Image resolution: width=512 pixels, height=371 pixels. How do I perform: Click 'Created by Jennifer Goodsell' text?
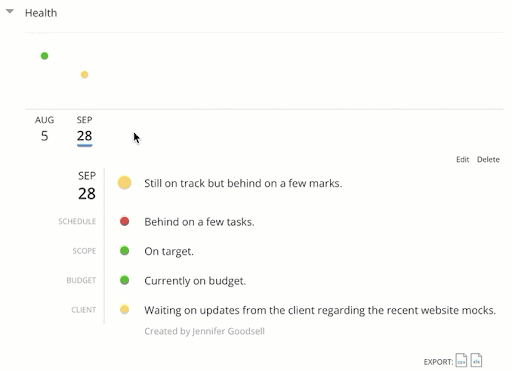tap(204, 331)
